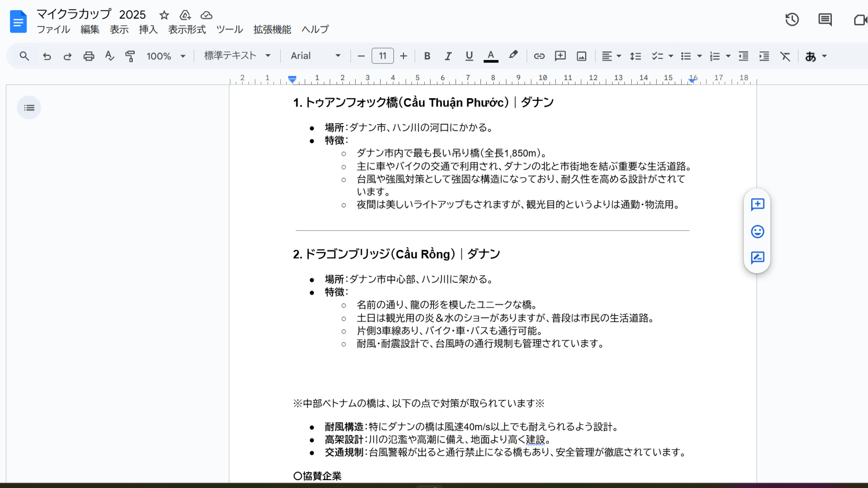Star the マイクラカップ 2025 document
This screenshot has width=868, height=488.
164,15
